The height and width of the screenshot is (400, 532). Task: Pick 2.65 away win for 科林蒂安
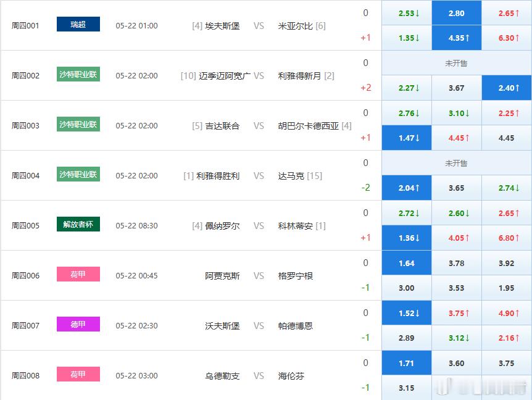click(507, 213)
